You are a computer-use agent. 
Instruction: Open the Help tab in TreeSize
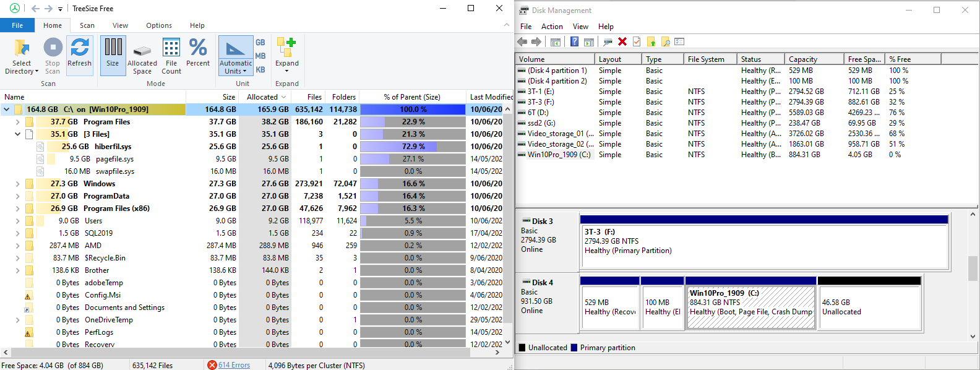point(197,25)
